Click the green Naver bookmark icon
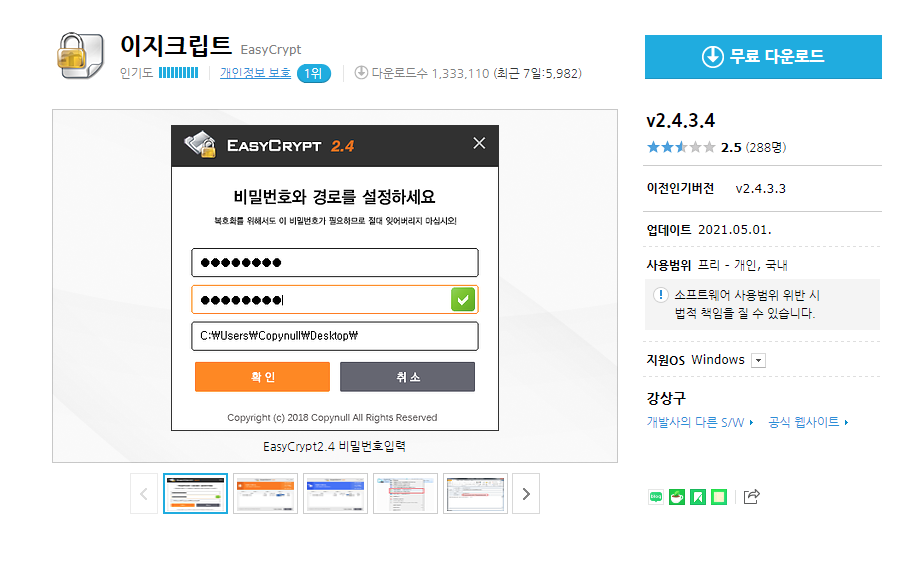Image resolution: width=911 pixels, height=564 pixels. (x=698, y=497)
